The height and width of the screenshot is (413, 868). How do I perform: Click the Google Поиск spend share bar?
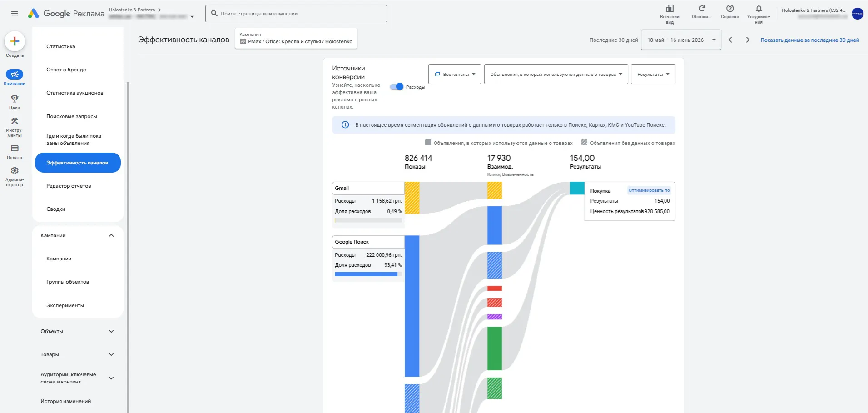pyautogui.click(x=368, y=274)
